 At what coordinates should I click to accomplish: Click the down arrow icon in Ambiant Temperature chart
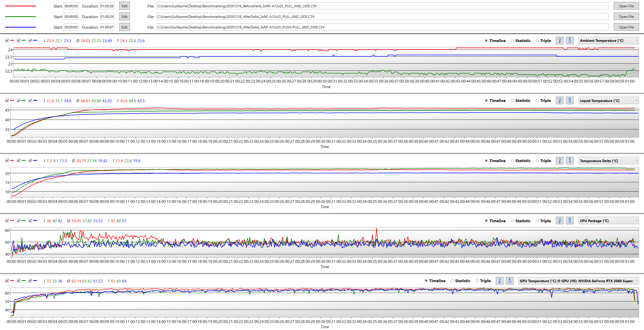click(x=570, y=41)
